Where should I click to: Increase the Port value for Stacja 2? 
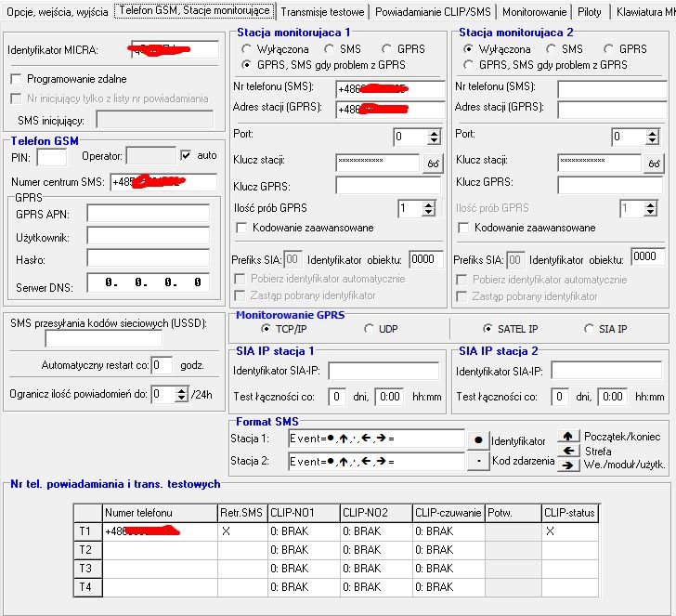click(x=652, y=133)
